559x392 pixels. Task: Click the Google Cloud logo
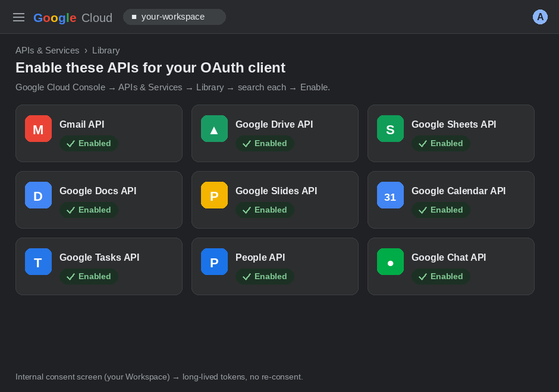(x=73, y=18)
